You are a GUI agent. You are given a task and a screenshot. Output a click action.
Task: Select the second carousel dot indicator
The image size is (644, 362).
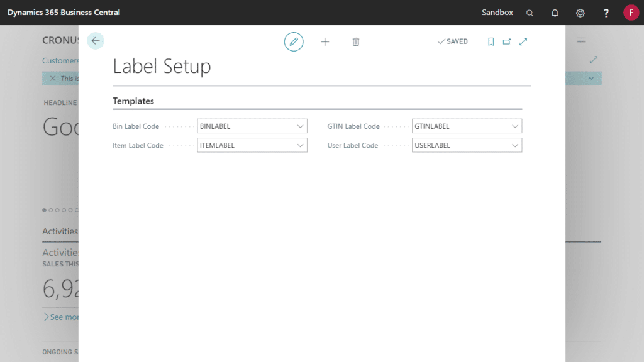coord(50,210)
